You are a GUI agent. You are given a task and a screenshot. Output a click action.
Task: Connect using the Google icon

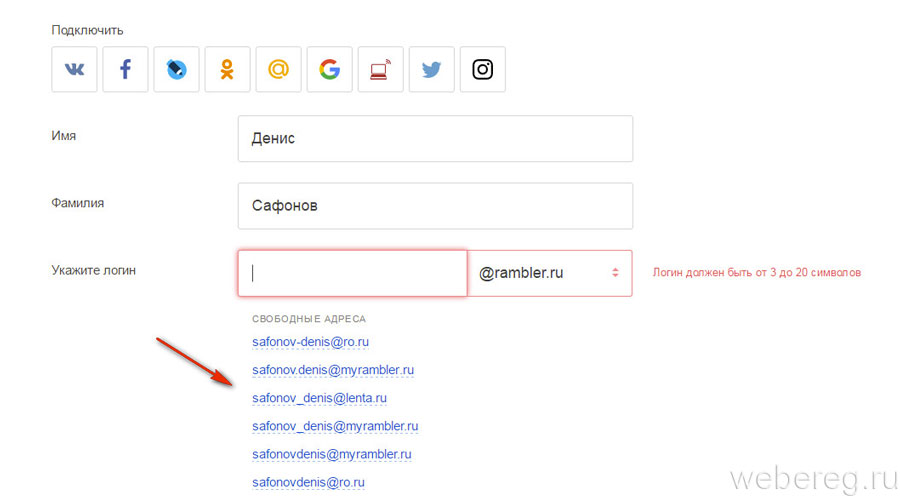pyautogui.click(x=329, y=69)
